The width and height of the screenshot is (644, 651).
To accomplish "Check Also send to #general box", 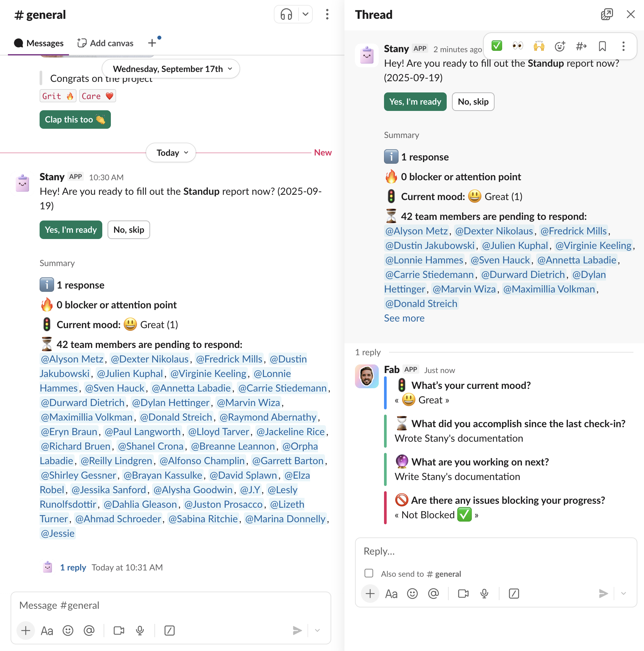I will tap(369, 573).
